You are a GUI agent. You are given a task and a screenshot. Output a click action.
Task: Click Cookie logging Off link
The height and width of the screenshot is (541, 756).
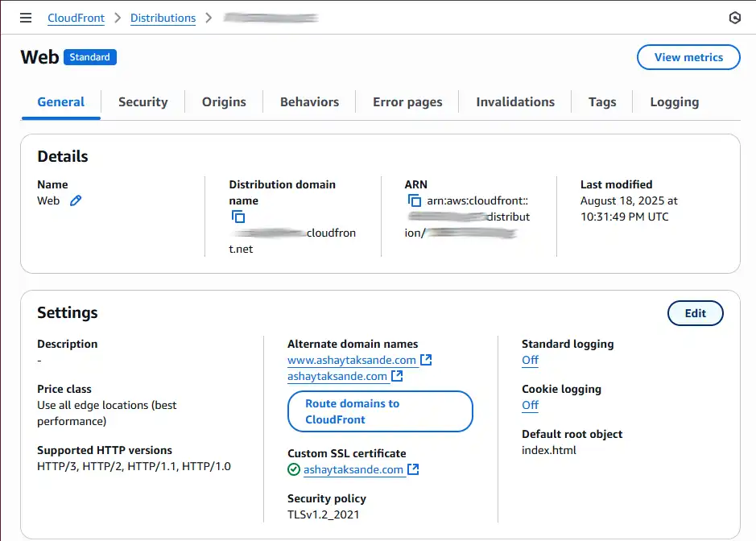point(530,405)
